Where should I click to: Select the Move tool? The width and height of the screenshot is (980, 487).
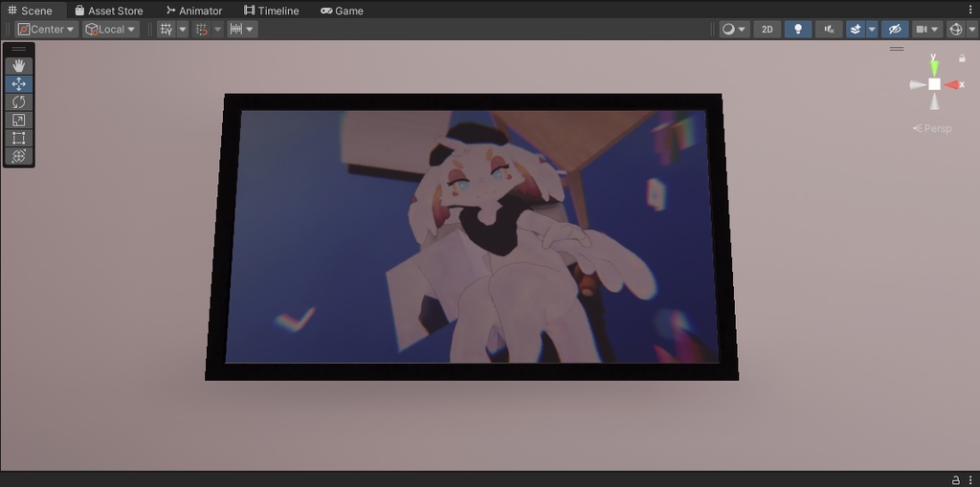[19, 84]
